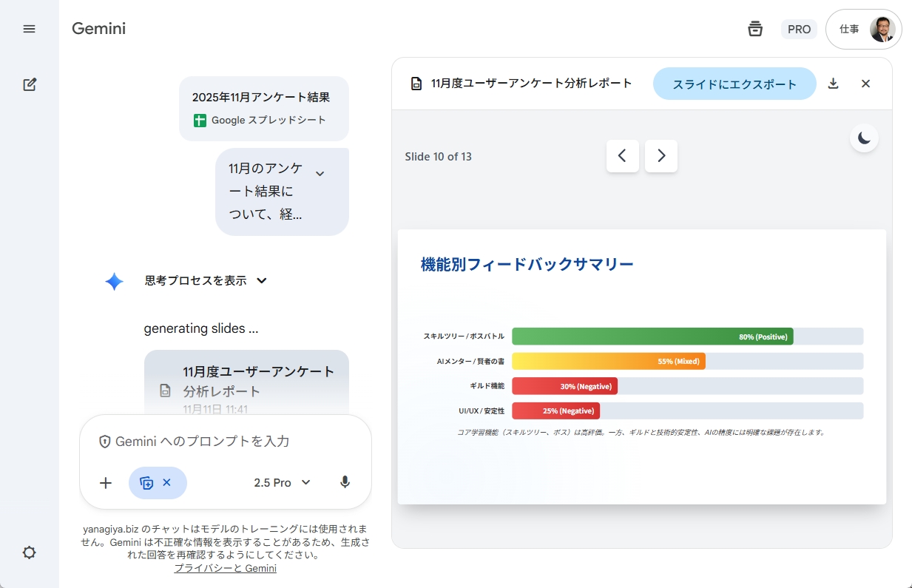
Task: Open archived chats from the top bar
Action: [x=755, y=29]
